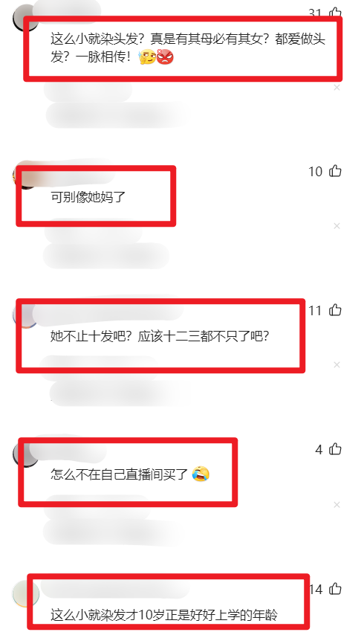
Task: Open avatar of the '可别像她妈了' commenter
Action: coord(25,175)
